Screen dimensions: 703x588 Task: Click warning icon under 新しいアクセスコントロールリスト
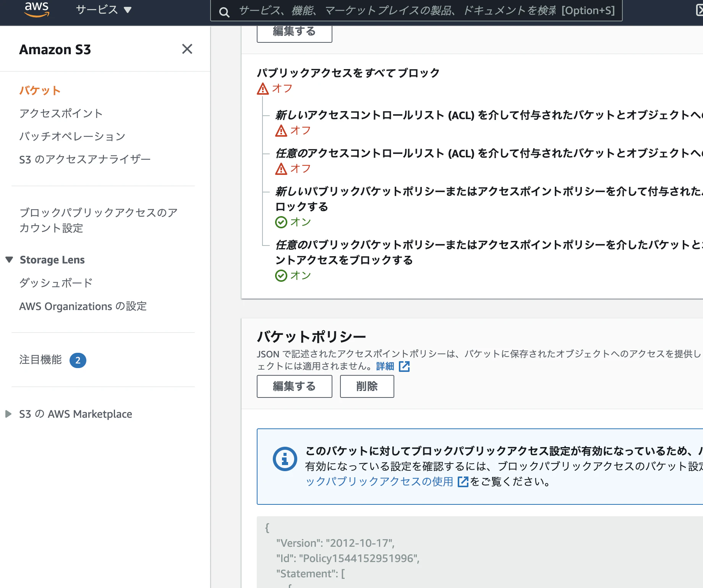pyautogui.click(x=281, y=131)
